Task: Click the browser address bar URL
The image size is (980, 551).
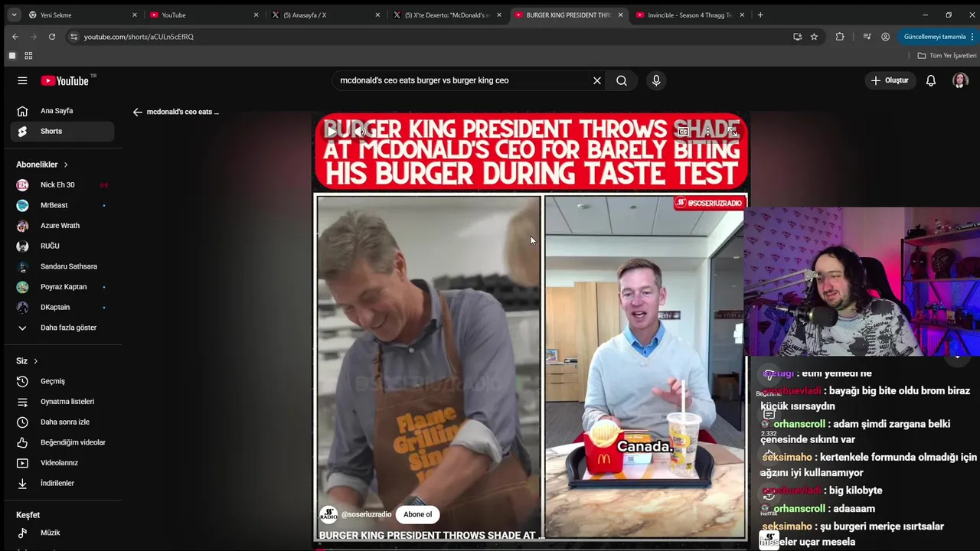Action: tap(139, 37)
